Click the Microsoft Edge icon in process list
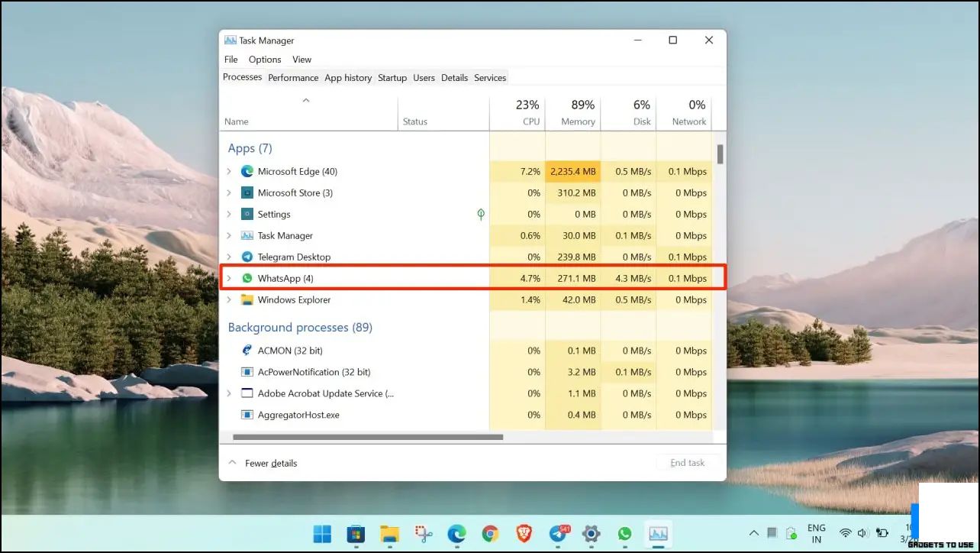Screen dimensions: 980x553 (247, 171)
